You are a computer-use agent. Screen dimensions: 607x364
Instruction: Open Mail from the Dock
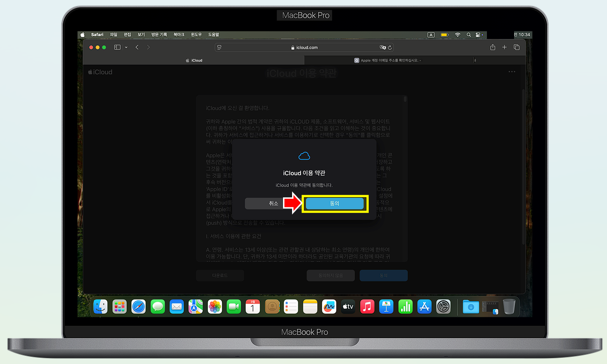[177, 306]
